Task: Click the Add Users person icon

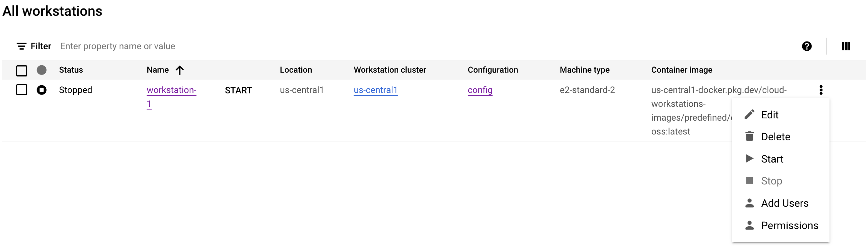Action: (x=749, y=203)
